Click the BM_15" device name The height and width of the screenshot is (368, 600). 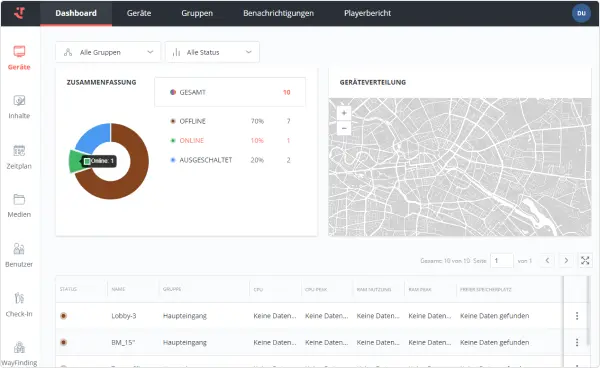click(123, 342)
